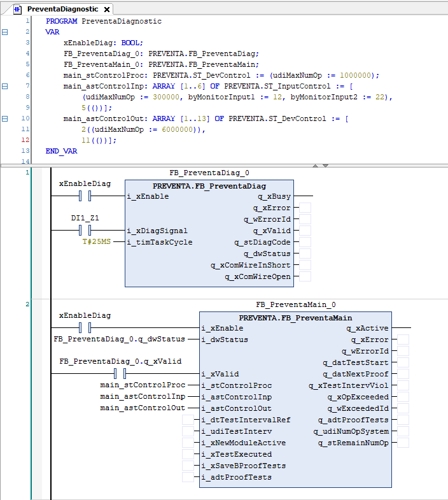Click the empty box at q_xError of FB_PreventaMain
Viewport: 448px width, 500px height.
click(x=403, y=339)
